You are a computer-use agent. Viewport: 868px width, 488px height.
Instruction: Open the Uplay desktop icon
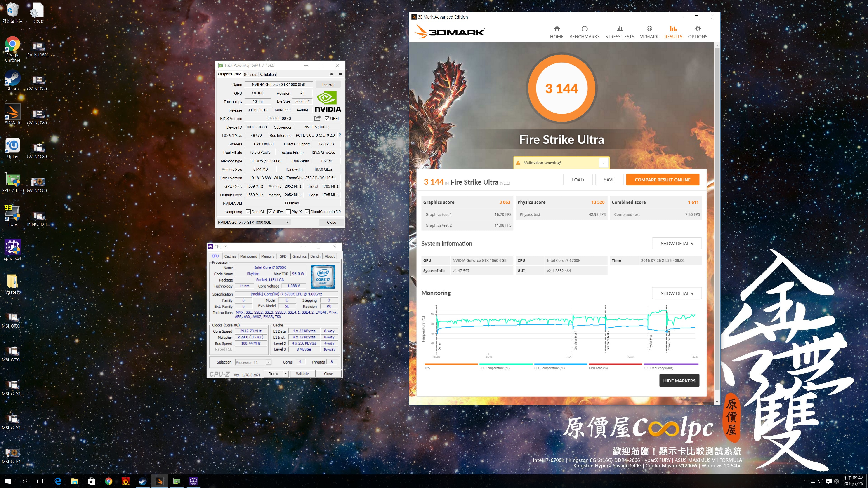[12, 148]
